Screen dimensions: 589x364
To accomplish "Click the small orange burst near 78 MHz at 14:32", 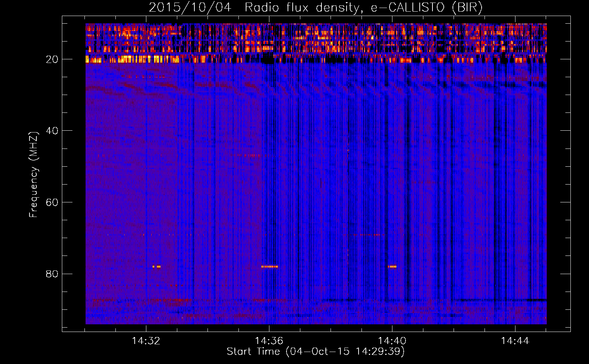I will (157, 266).
